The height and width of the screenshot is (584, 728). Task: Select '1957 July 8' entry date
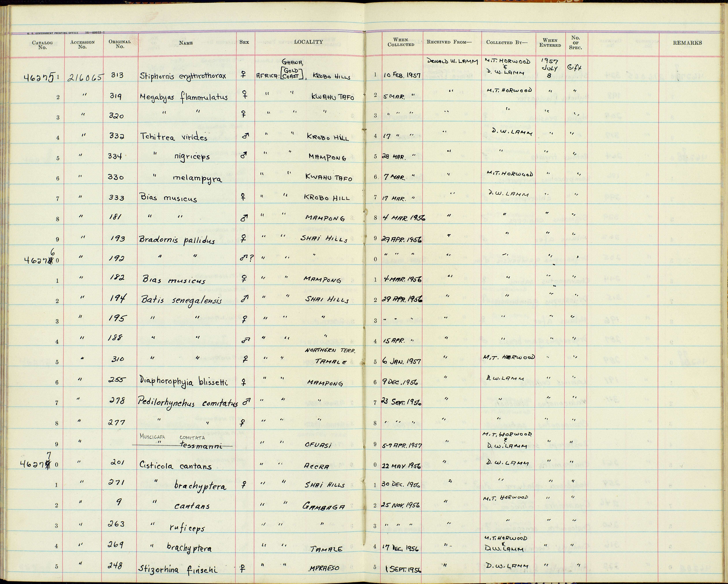tap(549, 68)
